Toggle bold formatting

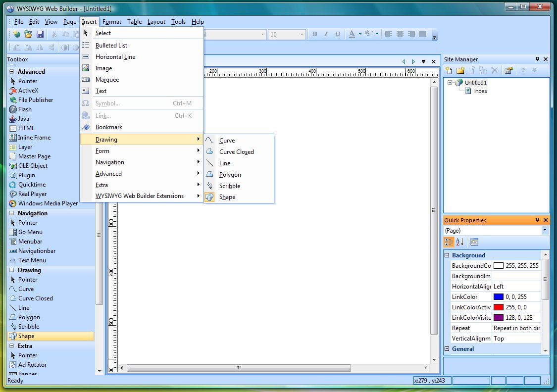click(x=314, y=34)
